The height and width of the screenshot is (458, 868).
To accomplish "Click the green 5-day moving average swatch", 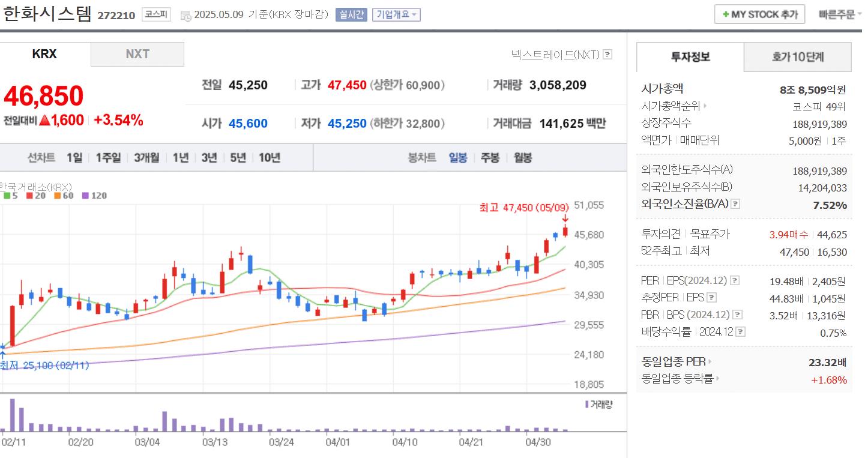I will 7,196.
